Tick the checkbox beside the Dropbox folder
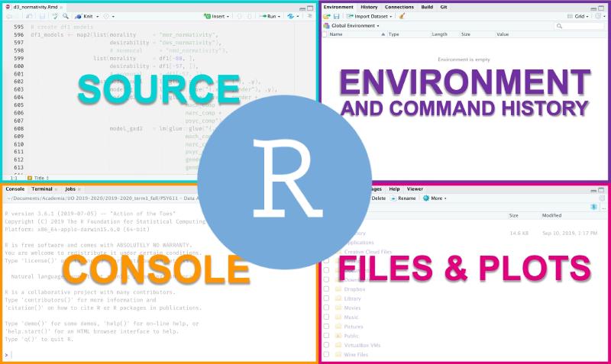This screenshot has height=364, width=611. (327, 289)
